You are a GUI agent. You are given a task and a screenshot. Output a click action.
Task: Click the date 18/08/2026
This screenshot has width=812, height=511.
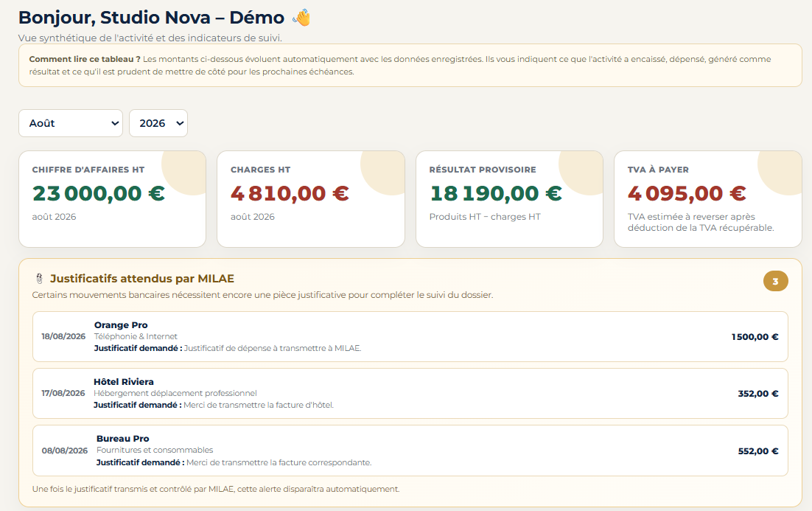63,336
